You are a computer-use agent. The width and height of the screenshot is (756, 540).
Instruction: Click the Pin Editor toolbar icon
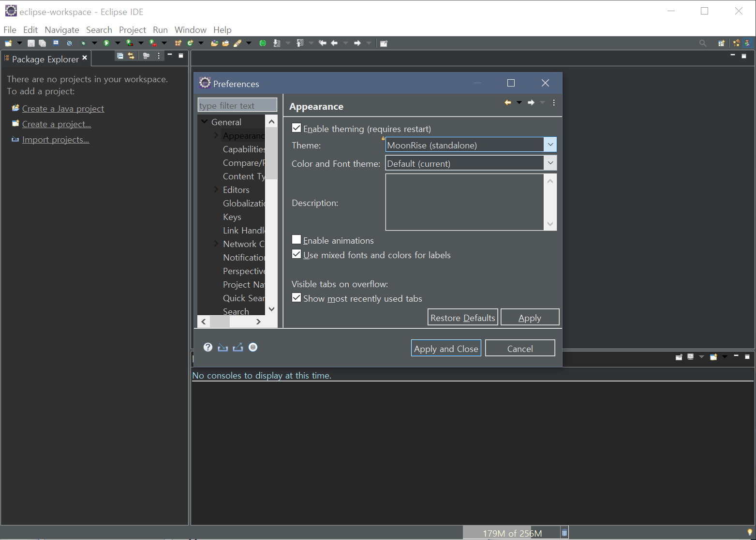tap(384, 43)
